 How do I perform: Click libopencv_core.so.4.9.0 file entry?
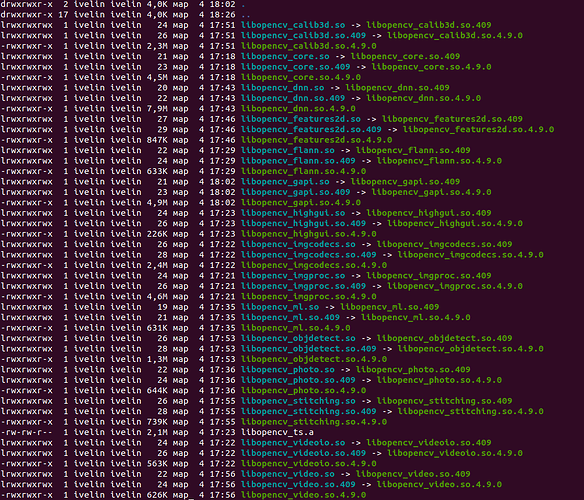(x=301, y=77)
